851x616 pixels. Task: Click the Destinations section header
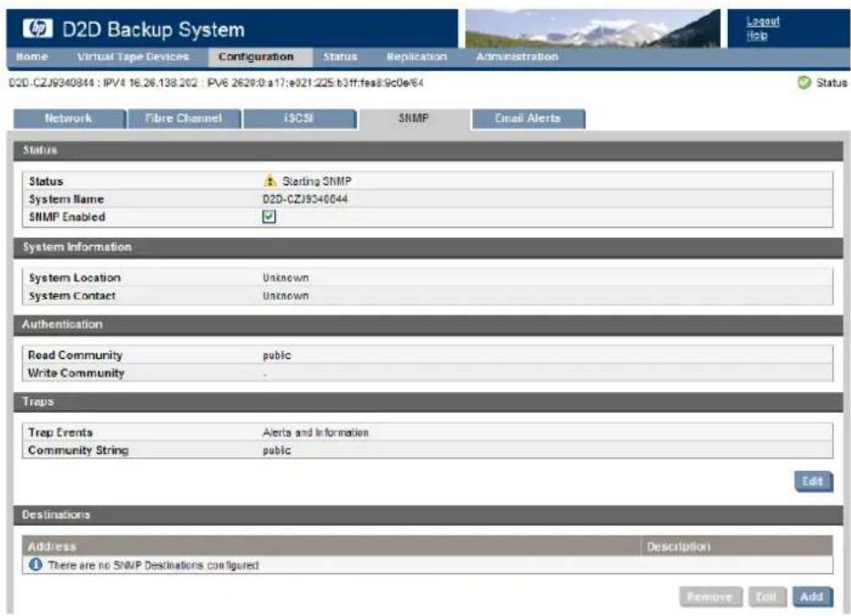coord(428,515)
